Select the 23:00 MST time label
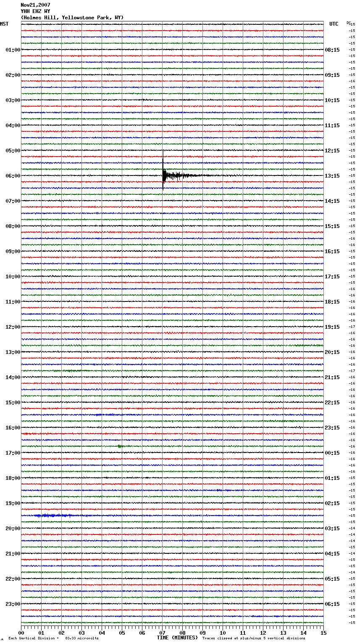Image resolution: width=357 pixels, height=644 pixels. point(13,604)
